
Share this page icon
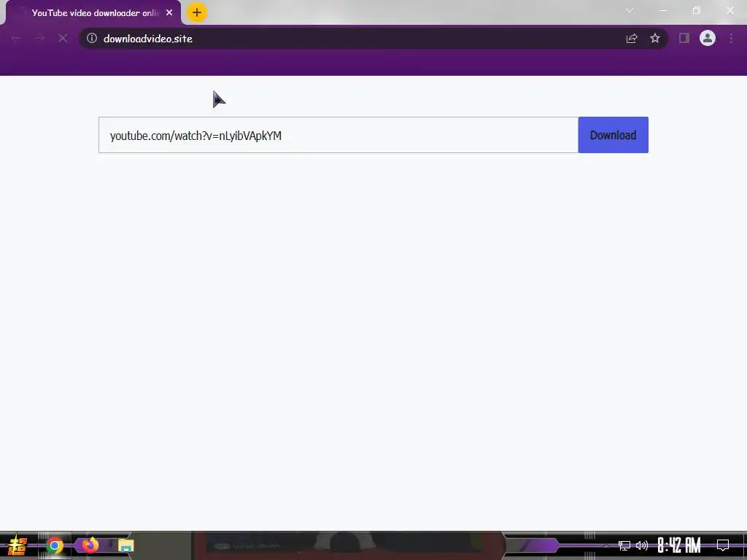point(632,38)
